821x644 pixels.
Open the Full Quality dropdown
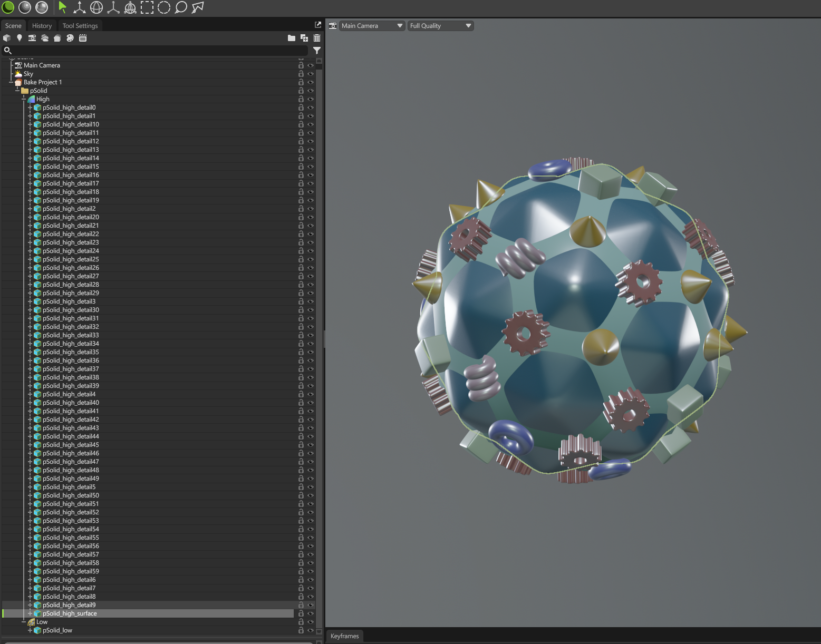pos(440,26)
